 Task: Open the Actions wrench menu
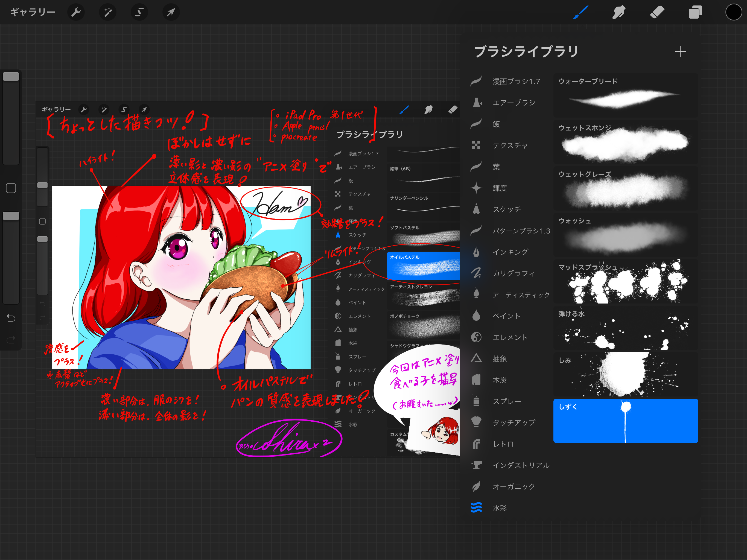pos(76,13)
